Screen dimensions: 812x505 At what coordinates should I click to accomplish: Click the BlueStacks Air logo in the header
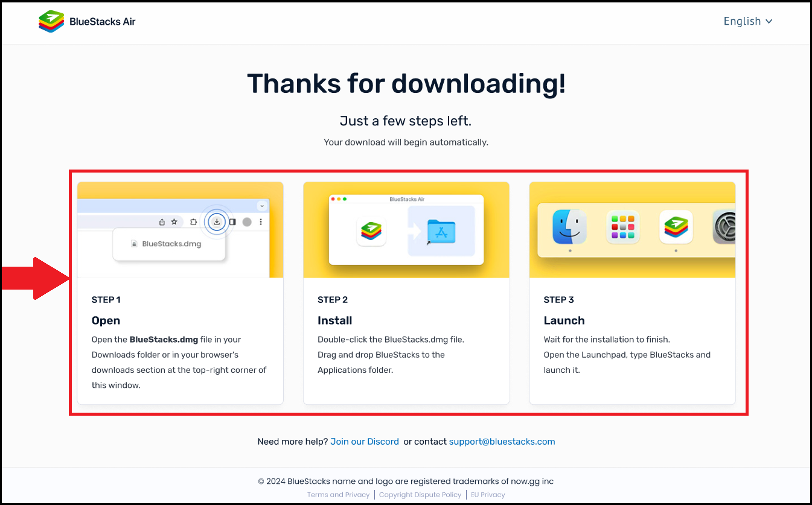[x=86, y=21]
